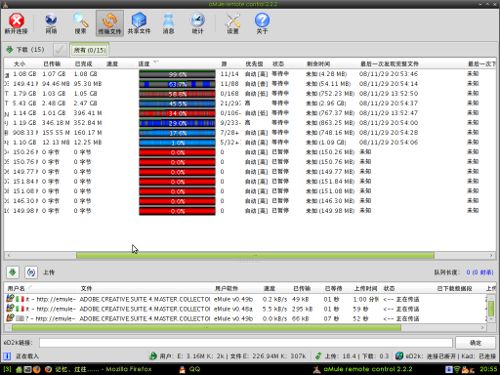
Task: Sort downloads by the 优先级 priority column
Action: pos(254,64)
